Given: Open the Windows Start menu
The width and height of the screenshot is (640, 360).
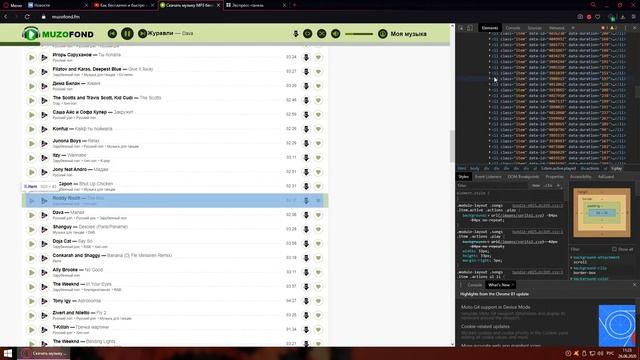Looking at the screenshot, I should click(x=8, y=353).
